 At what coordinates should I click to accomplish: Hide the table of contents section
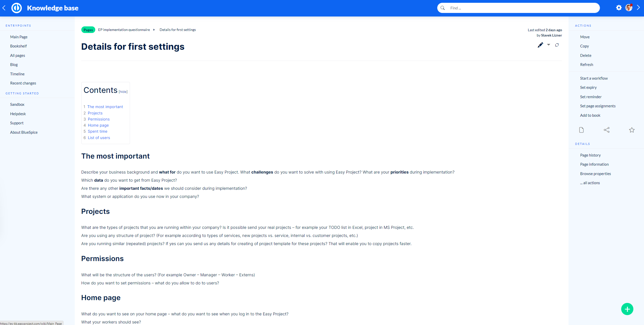coord(123,92)
